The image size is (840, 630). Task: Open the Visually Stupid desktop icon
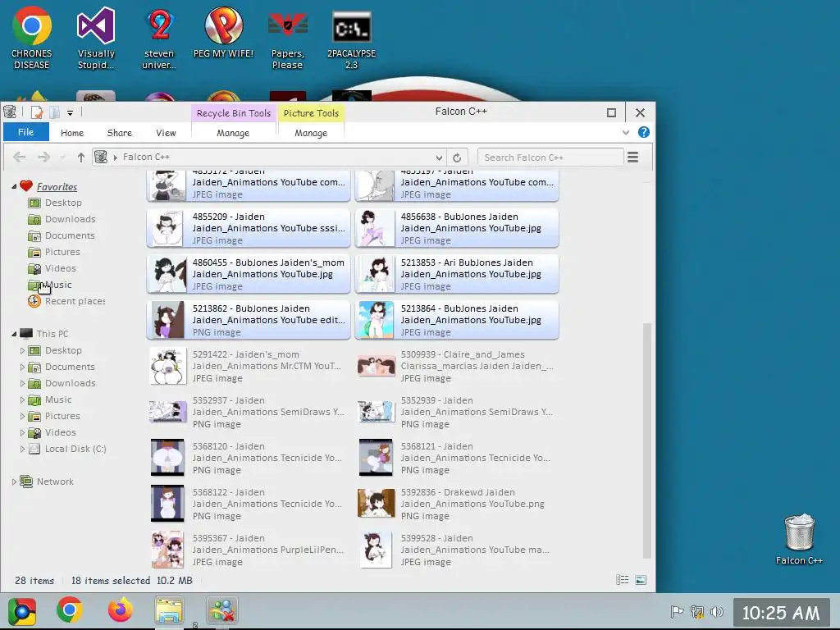(x=96, y=39)
